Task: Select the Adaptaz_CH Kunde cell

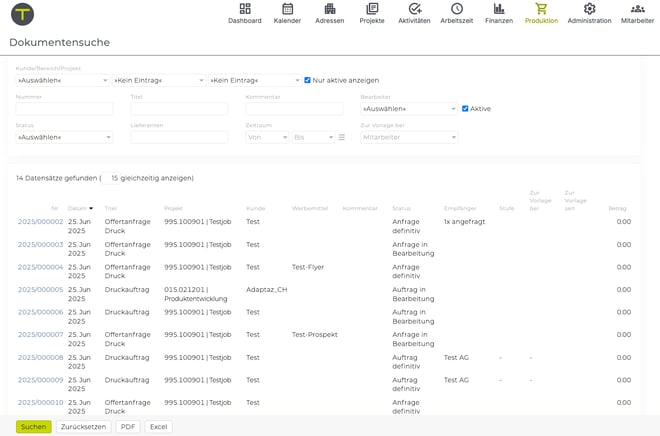Action: [x=267, y=290]
